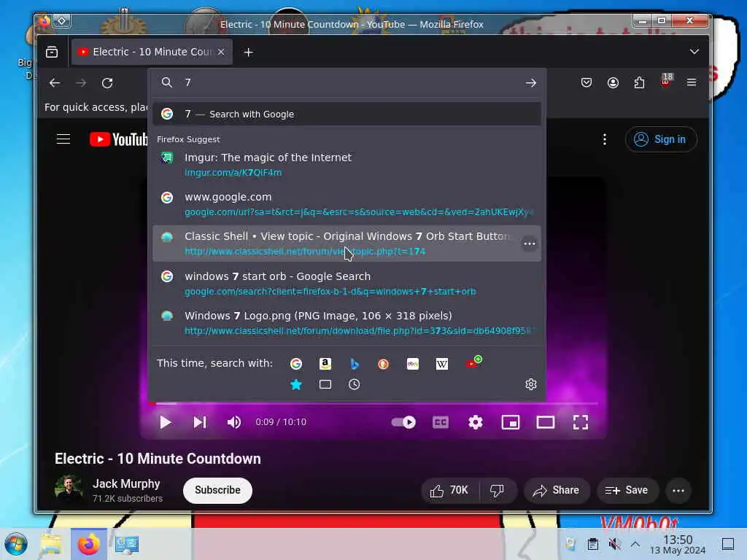
Task: Open YouTube settings three-dot menu
Action: [x=605, y=139]
